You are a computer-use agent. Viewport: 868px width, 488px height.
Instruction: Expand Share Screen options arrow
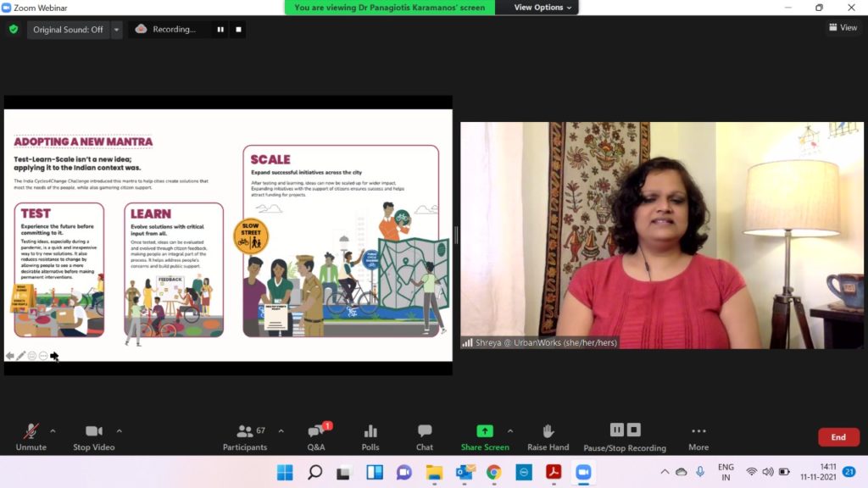coord(510,430)
